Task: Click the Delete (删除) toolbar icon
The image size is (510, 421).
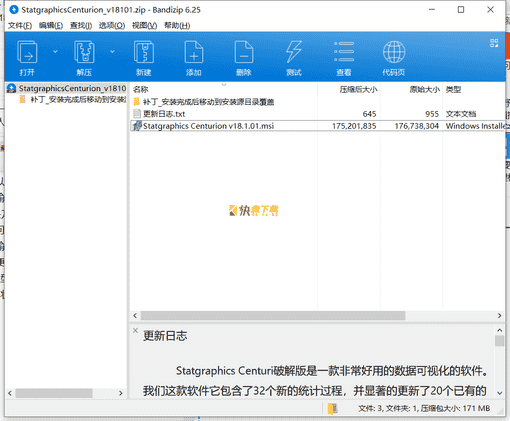Action: click(x=244, y=52)
